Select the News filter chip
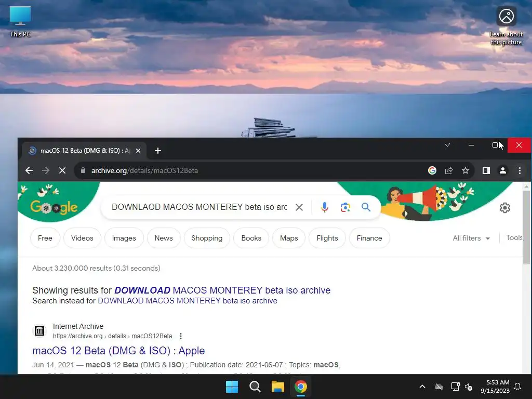Viewport: 532px width, 399px height. click(x=164, y=238)
